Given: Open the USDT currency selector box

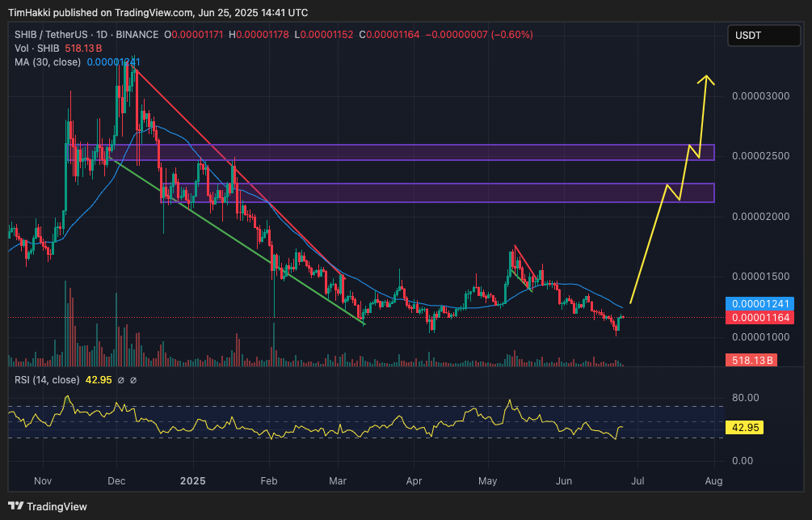Looking at the screenshot, I should point(764,36).
